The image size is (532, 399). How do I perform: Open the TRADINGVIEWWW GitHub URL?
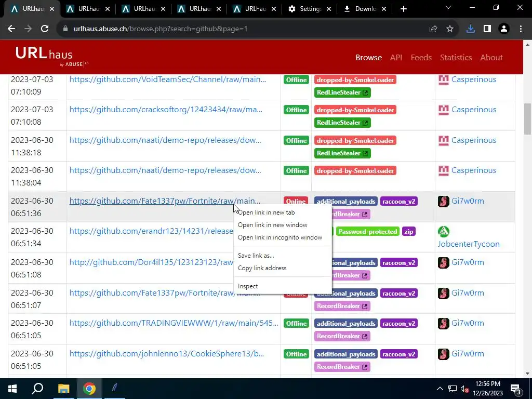pyautogui.click(x=174, y=323)
